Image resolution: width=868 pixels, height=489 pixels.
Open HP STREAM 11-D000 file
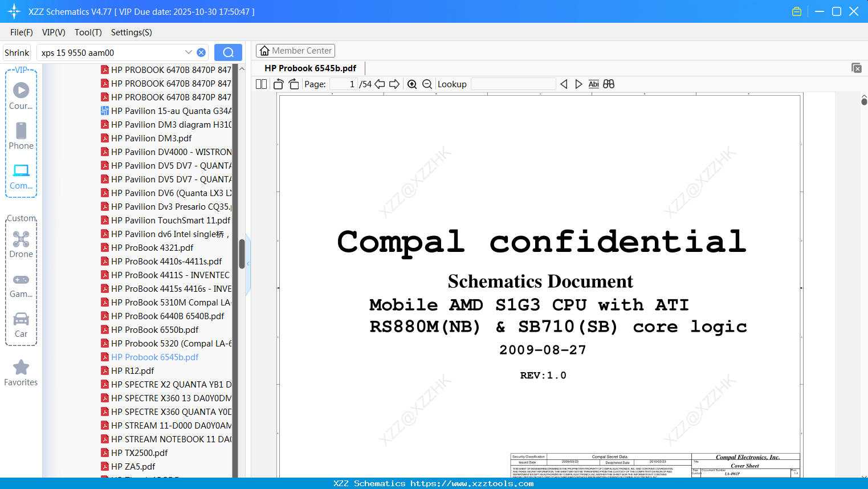166,425
